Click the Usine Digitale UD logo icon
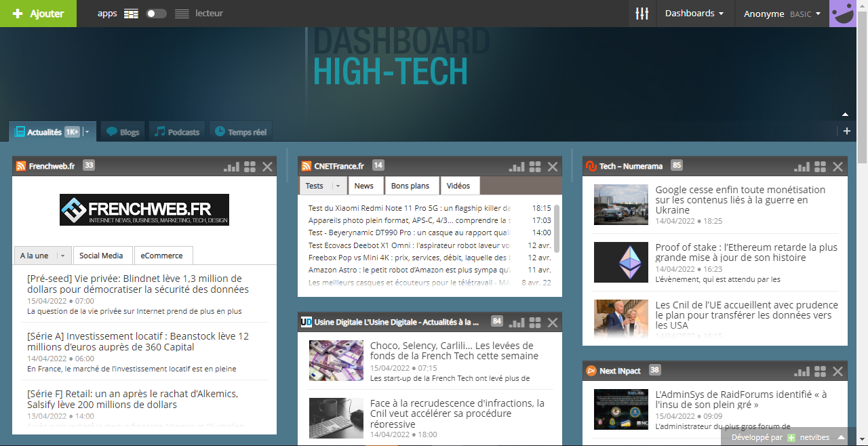Image resolution: width=868 pixels, height=446 pixels. [307, 322]
